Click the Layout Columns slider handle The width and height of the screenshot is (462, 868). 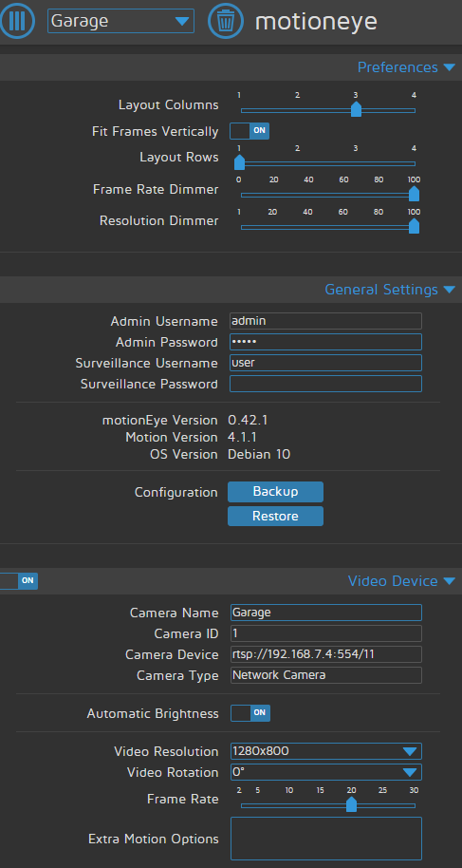tap(357, 109)
